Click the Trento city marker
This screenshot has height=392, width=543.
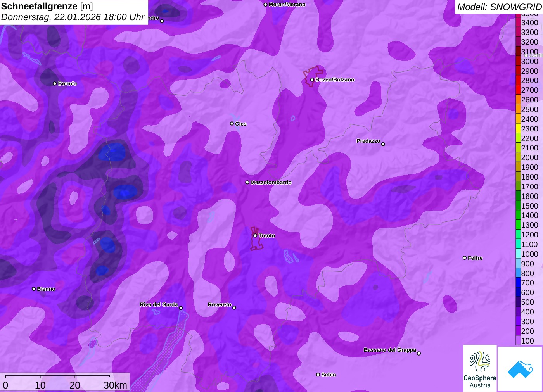pyautogui.click(x=255, y=235)
